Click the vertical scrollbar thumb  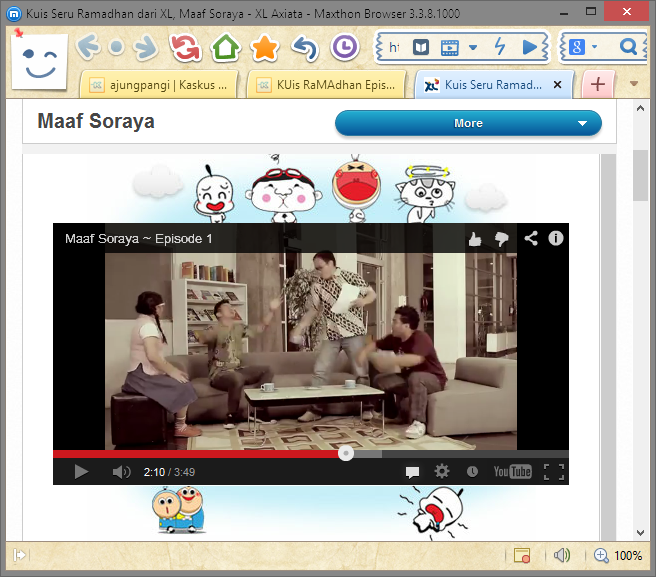click(x=640, y=176)
